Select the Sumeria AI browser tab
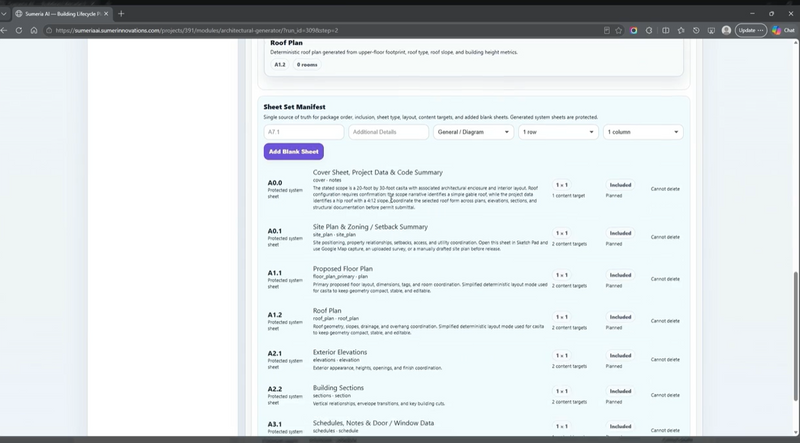The height and width of the screenshot is (443, 800). click(62, 14)
